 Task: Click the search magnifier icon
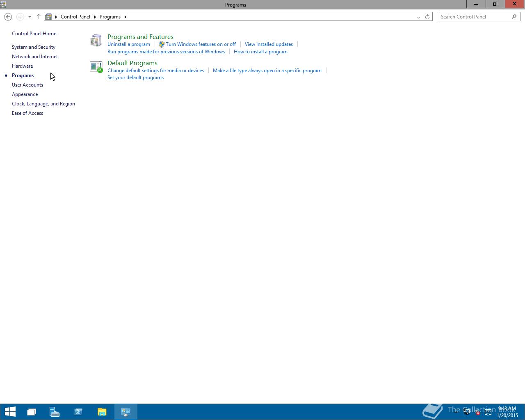click(x=514, y=17)
